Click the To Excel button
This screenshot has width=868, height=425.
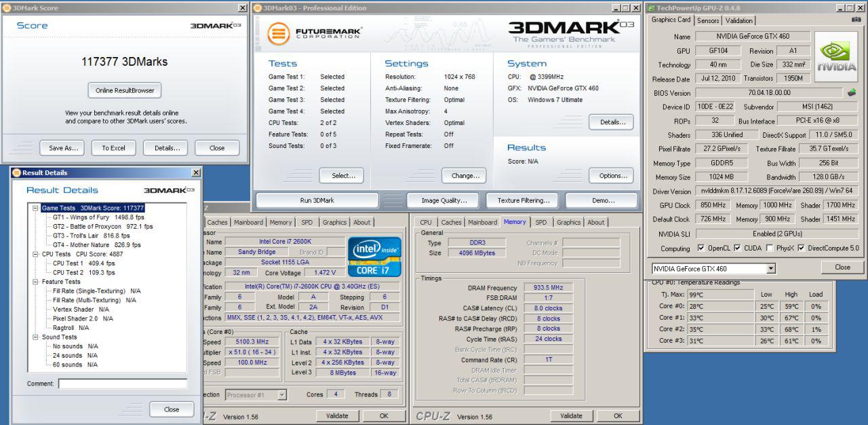114,148
